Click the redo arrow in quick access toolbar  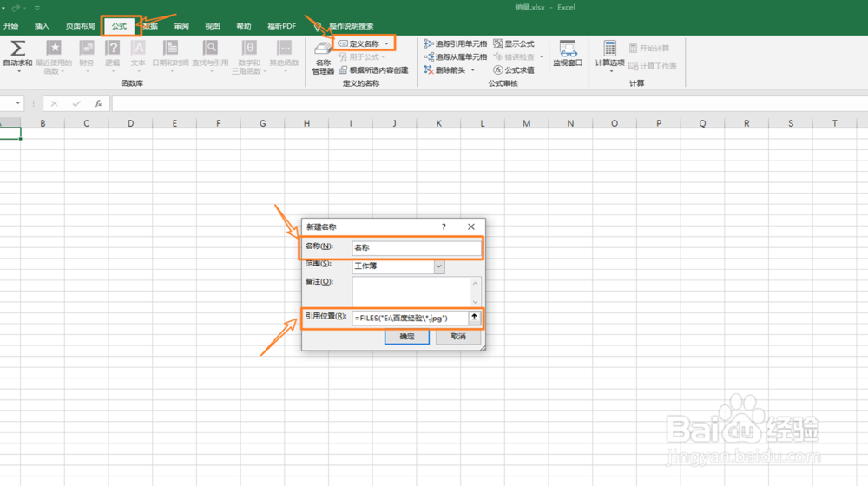tap(16, 8)
